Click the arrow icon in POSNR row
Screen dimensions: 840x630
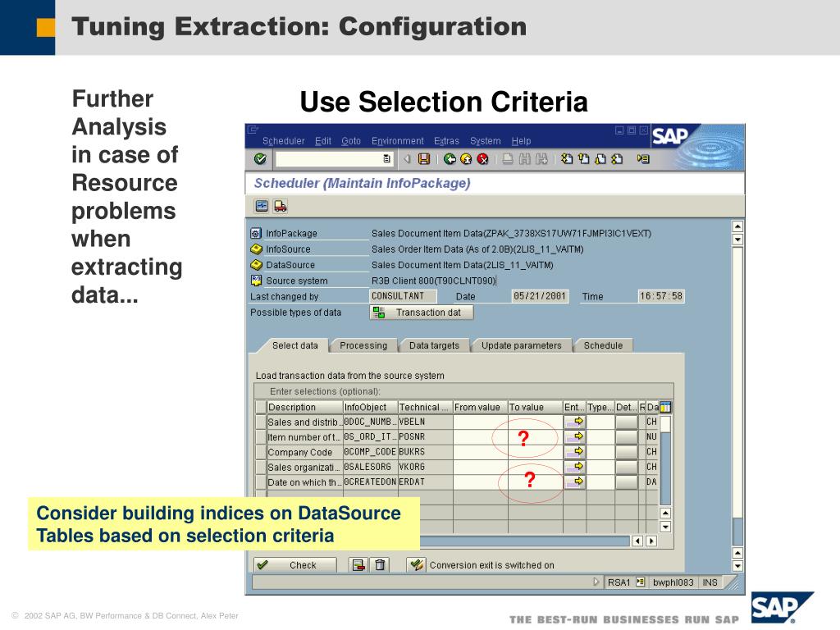(574, 437)
